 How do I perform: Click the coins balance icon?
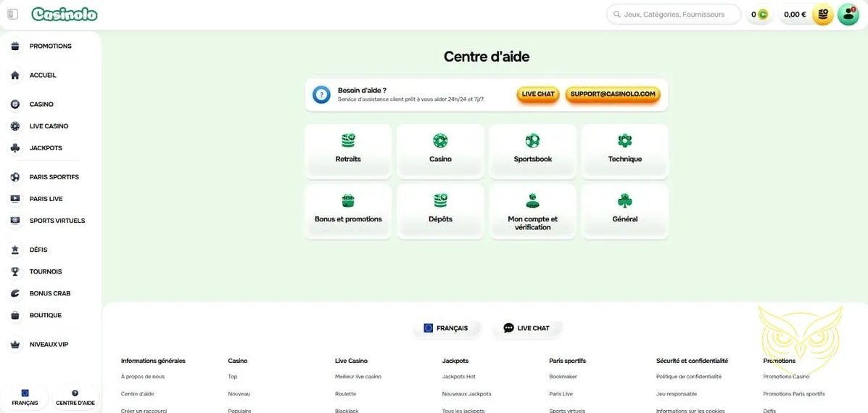pyautogui.click(x=760, y=15)
